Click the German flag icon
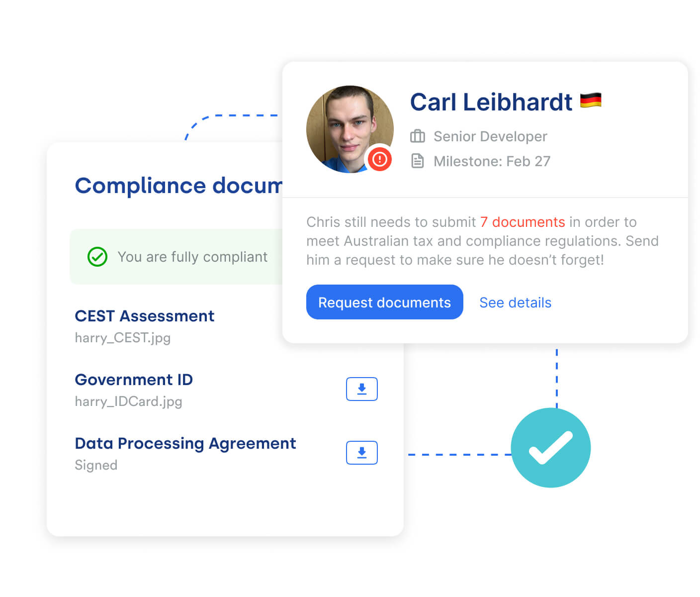 (591, 100)
